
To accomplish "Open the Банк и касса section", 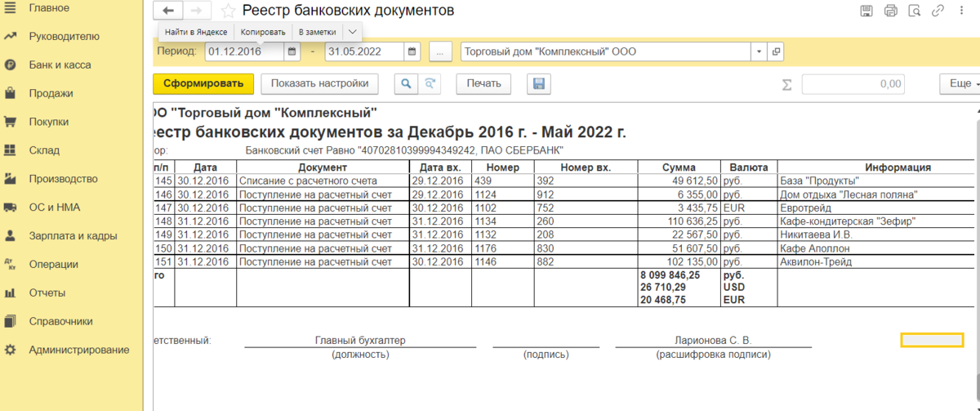I will pyautogui.click(x=60, y=65).
